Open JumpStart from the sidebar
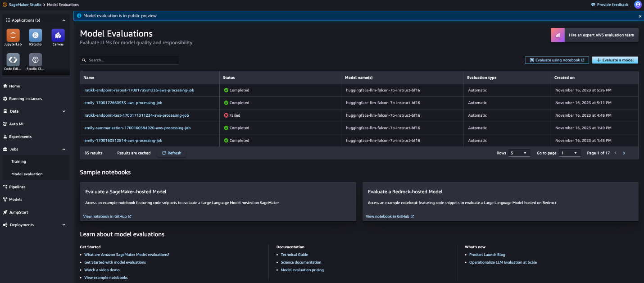 tap(18, 212)
